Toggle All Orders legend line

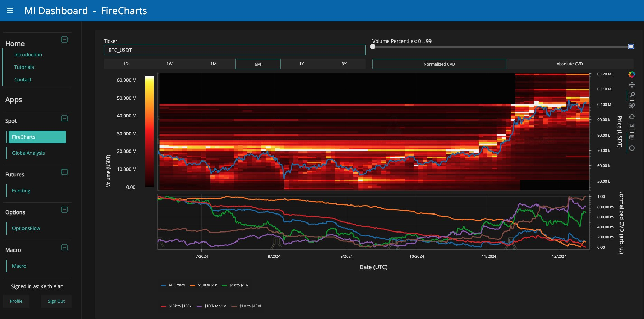[x=173, y=285]
